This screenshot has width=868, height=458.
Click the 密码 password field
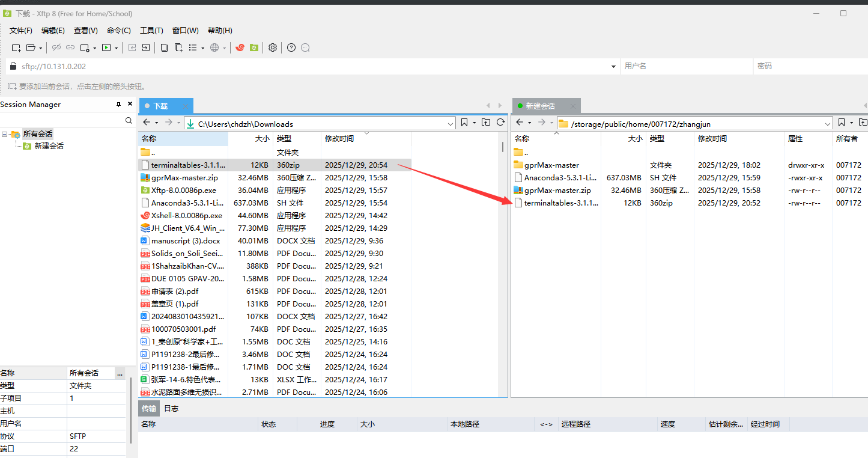tap(810, 66)
